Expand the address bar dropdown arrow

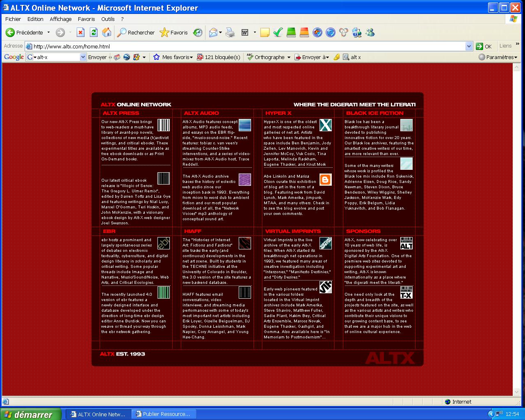pyautogui.click(x=469, y=46)
